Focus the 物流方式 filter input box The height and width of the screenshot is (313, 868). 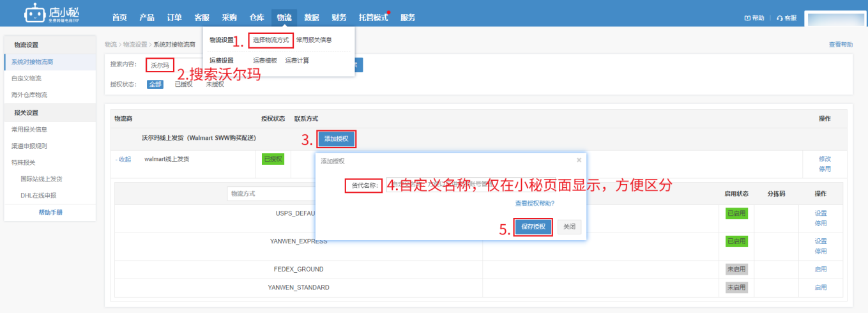click(271, 194)
